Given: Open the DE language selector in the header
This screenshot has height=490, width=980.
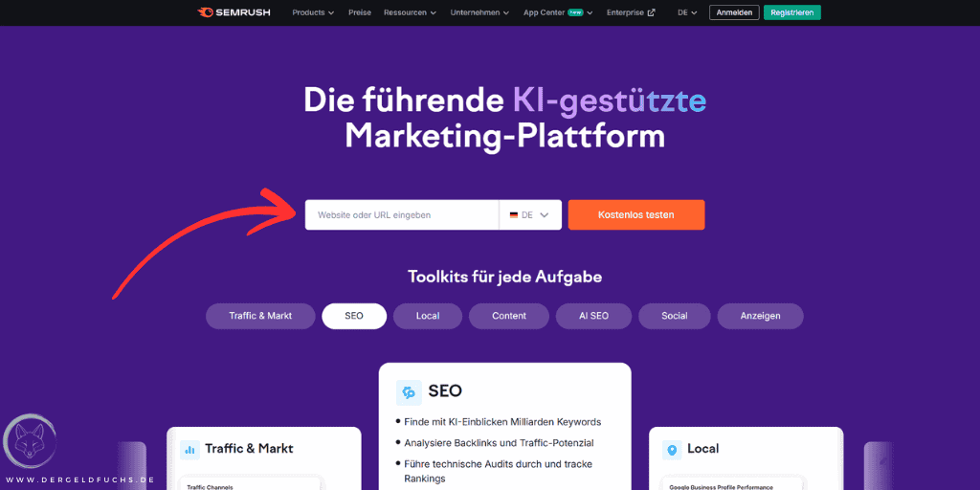Looking at the screenshot, I should pos(687,12).
